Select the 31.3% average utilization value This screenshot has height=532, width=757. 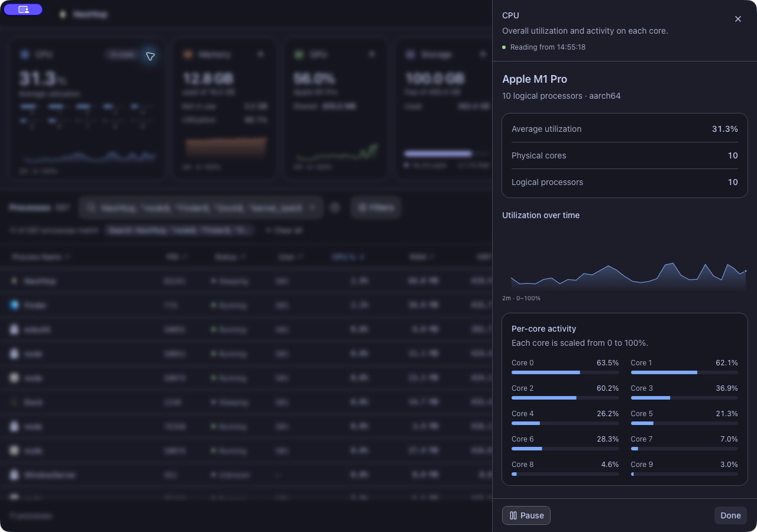(x=725, y=129)
